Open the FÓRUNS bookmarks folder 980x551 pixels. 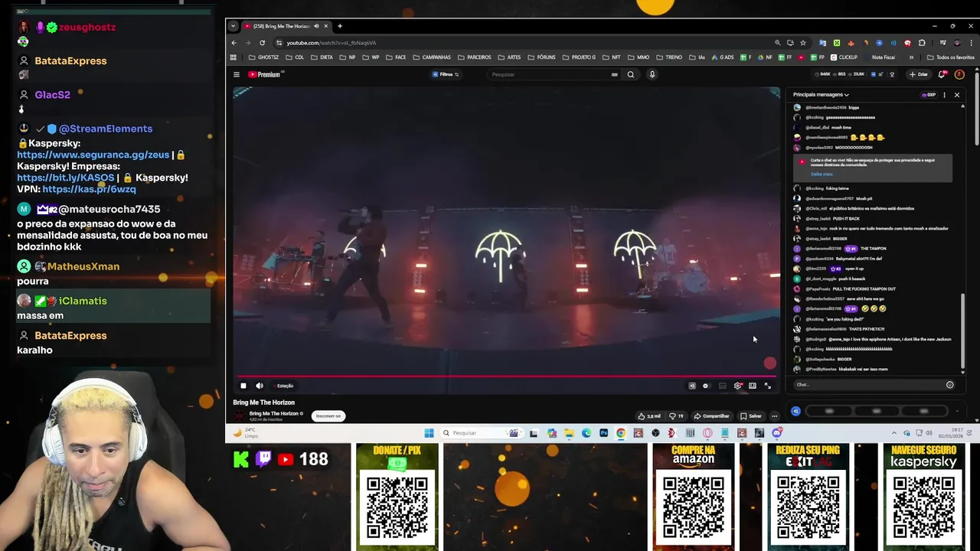(x=542, y=57)
